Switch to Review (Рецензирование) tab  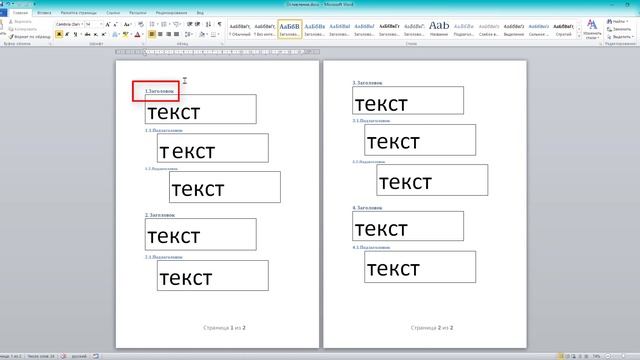(171, 13)
